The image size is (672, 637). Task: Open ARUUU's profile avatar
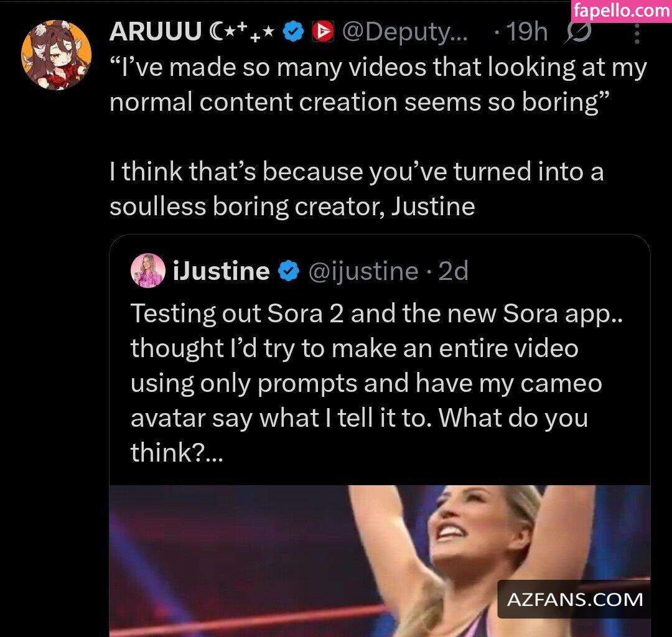[x=56, y=55]
